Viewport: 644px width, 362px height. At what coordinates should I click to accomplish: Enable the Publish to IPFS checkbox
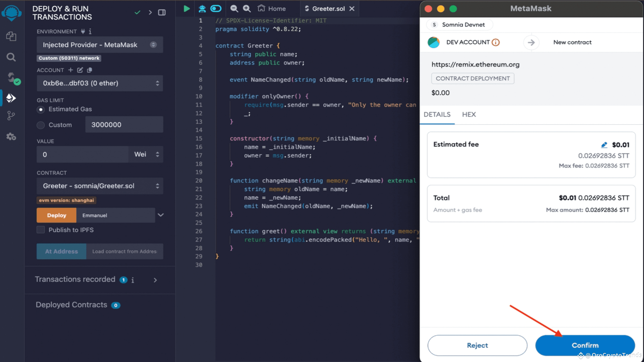click(x=41, y=230)
